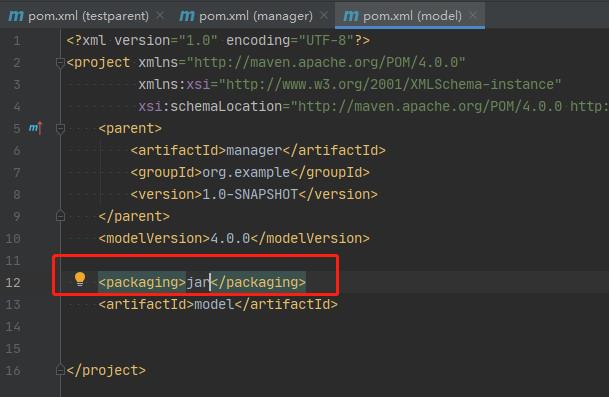Click the xml version "1.0" value

pyautogui.click(x=198, y=40)
